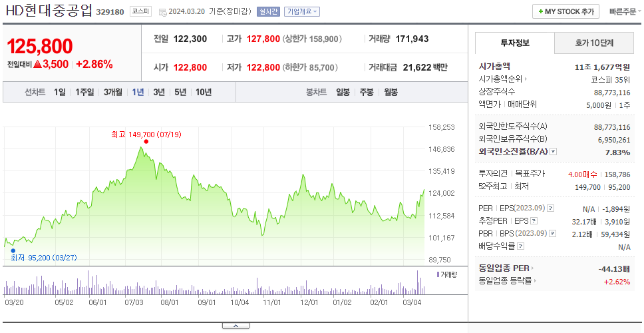The width and height of the screenshot is (644, 333).
Task: Click the purple 거래량 legend marker
Action: pos(438,274)
